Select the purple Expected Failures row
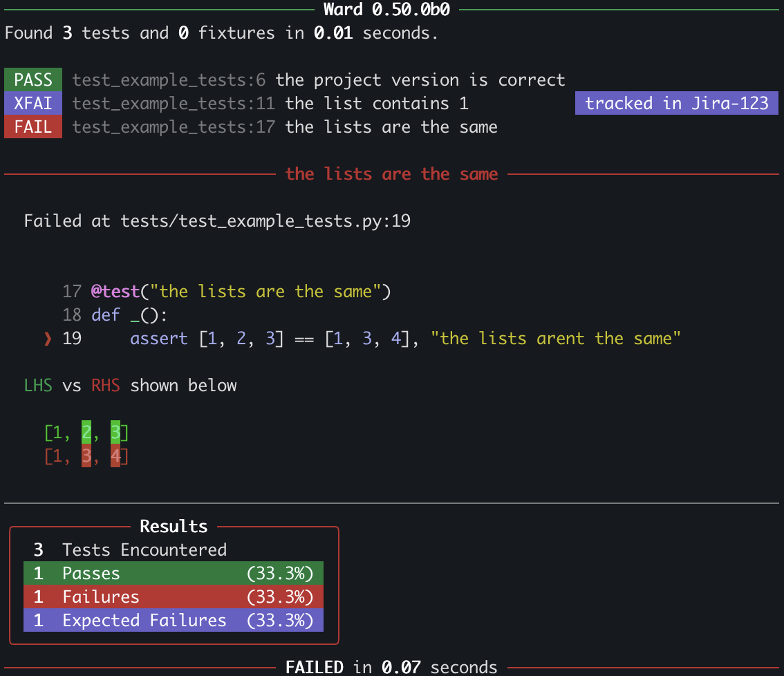Screen dimensions: 784x676 pos(173,621)
